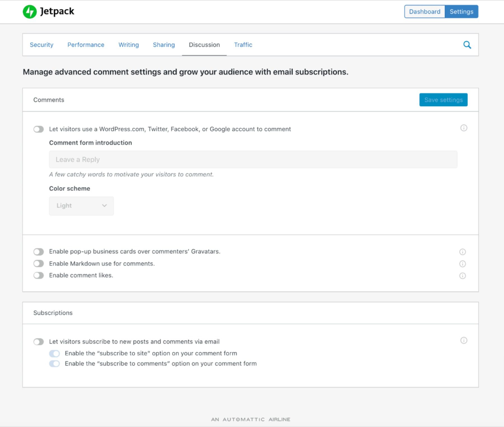
Task: Open the settings search
Action: click(467, 45)
